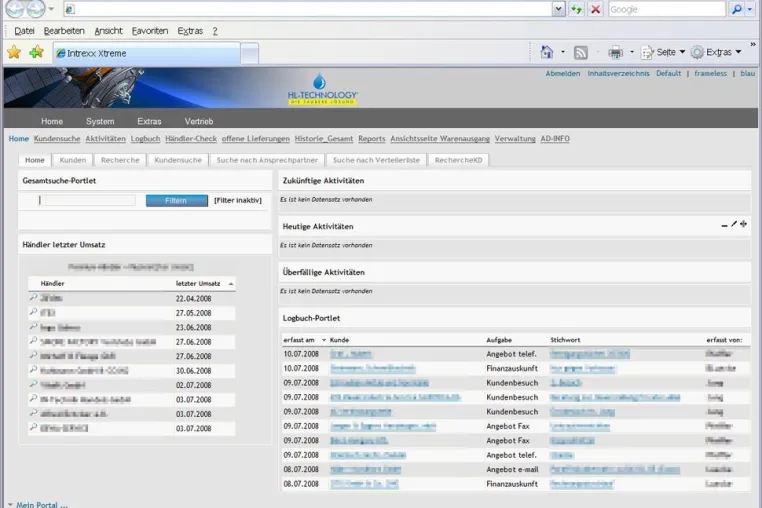Open details magnifier for dealer dated 22.04.2008
This screenshot has height=508, width=762.
point(33,298)
